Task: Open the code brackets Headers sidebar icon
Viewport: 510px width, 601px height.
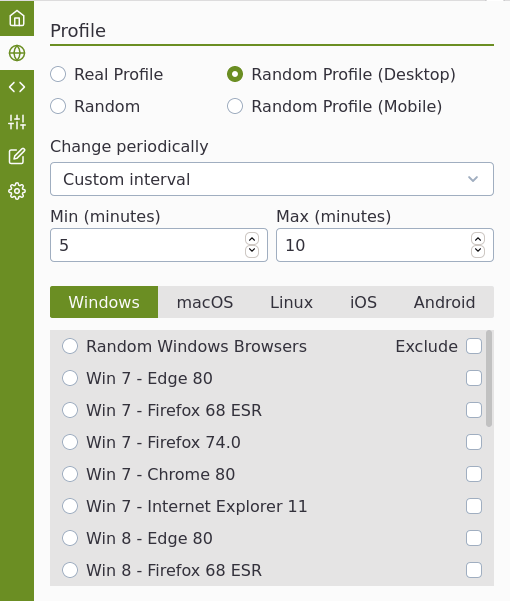Action: click(17, 87)
